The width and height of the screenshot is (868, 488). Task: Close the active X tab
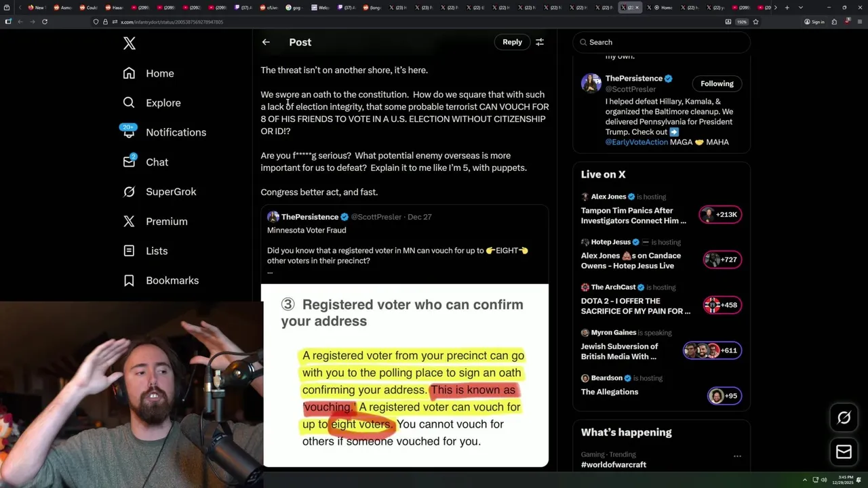(637, 7)
